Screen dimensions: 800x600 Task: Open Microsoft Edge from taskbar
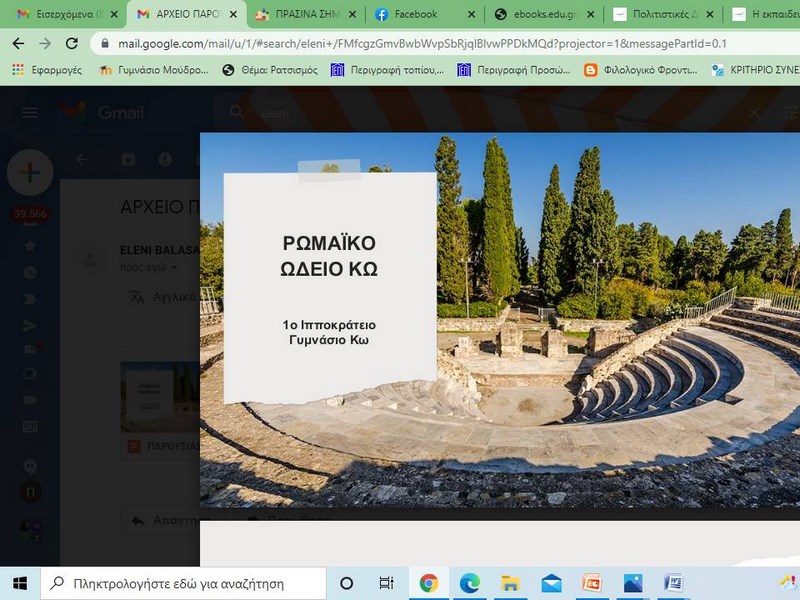tap(469, 583)
